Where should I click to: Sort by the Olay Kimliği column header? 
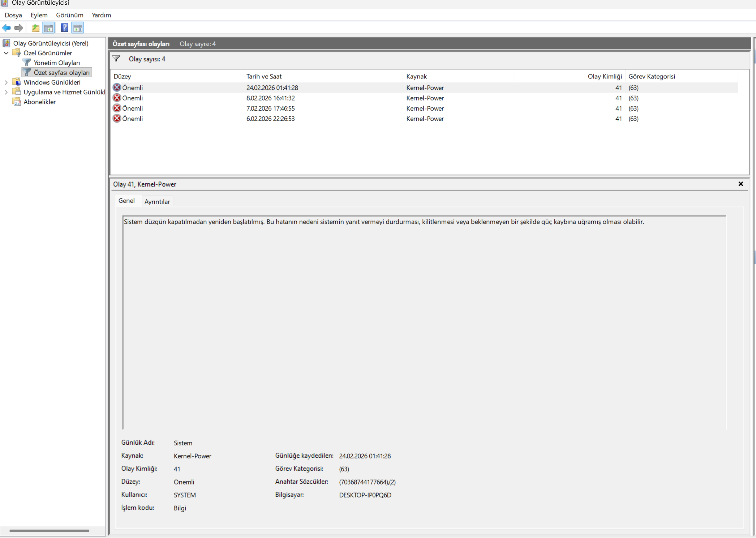point(570,76)
